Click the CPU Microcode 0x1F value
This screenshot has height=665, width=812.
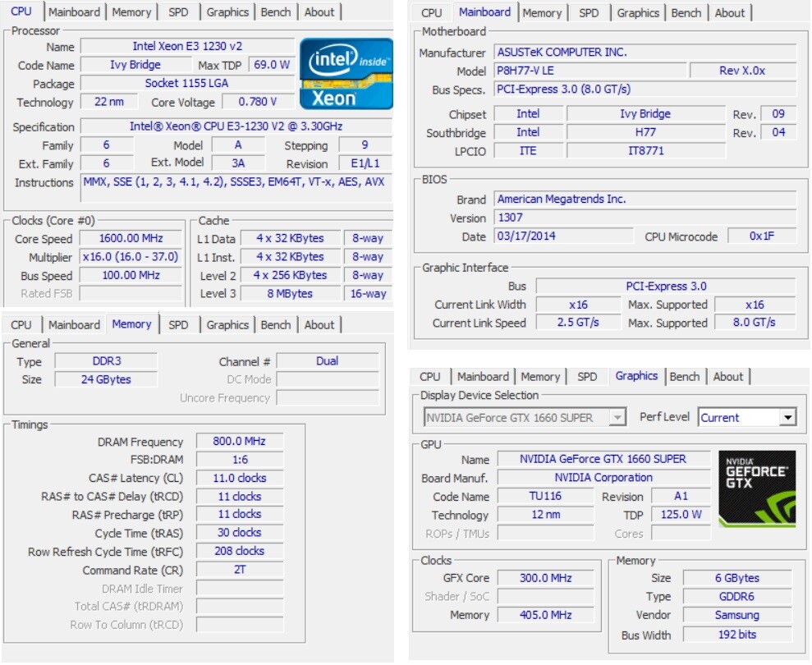click(x=762, y=236)
